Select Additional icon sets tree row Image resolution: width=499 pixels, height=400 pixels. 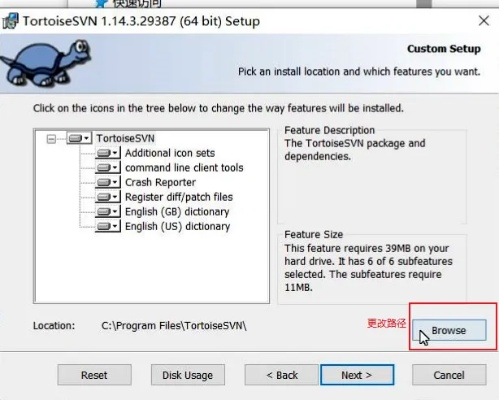pyautogui.click(x=170, y=153)
